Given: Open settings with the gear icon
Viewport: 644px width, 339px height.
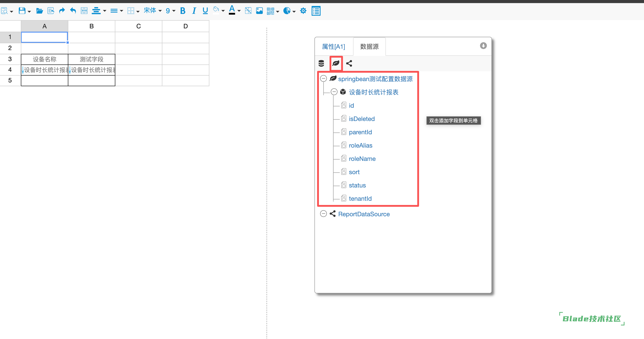Looking at the screenshot, I should (x=303, y=11).
